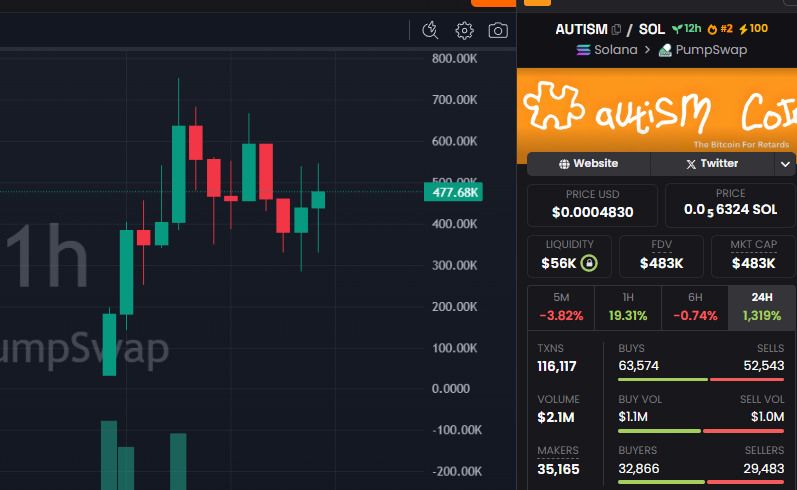This screenshot has height=490, width=797.
Task: Copy the AUTISM token address icon
Action: pyautogui.click(x=617, y=29)
